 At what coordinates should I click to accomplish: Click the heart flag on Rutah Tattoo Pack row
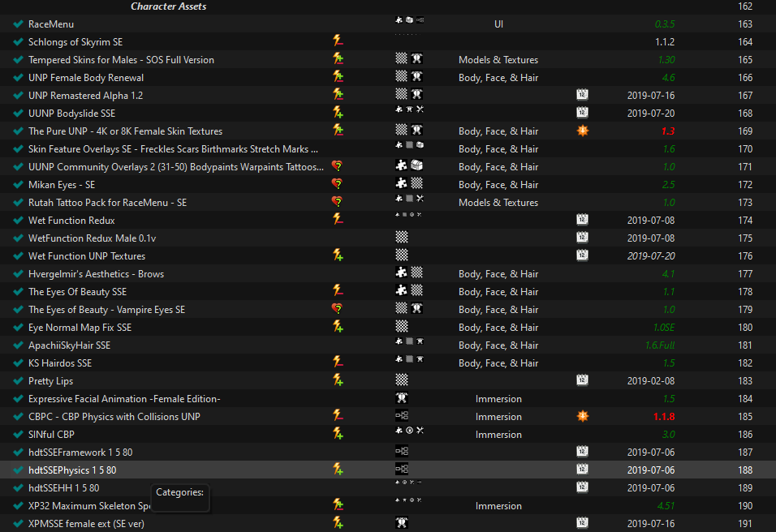tap(337, 202)
